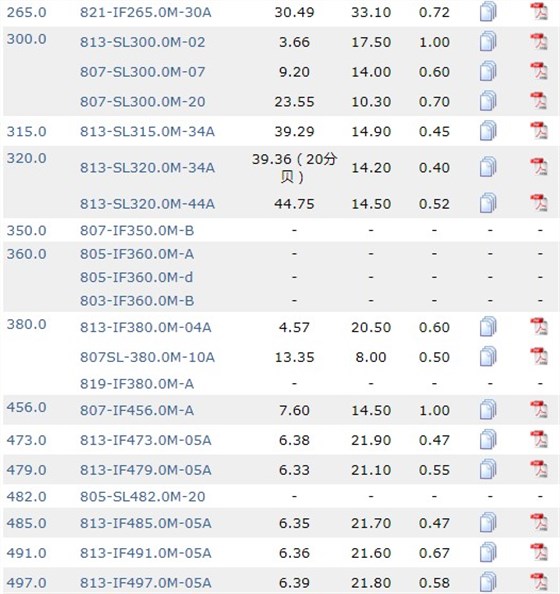Click document icon for 813-IF380.0M-04A
The height and width of the screenshot is (594, 560).
pyautogui.click(x=488, y=327)
